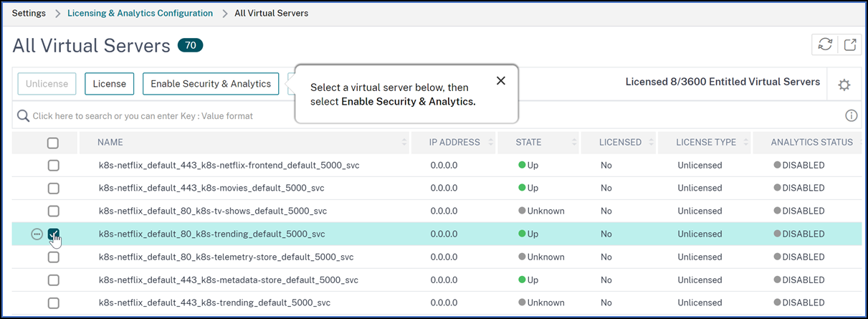Sort by the LICENSED column
868x319 pixels.
tap(620, 143)
